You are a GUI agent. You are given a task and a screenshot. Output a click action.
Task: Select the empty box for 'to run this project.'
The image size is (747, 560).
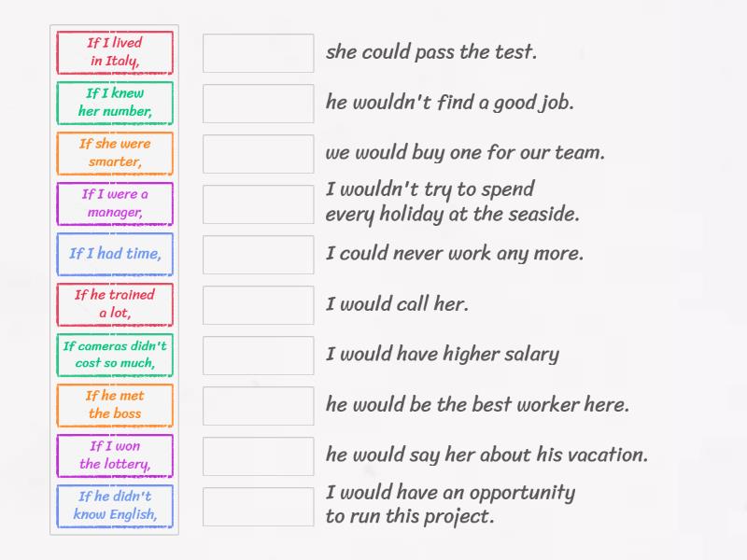click(x=259, y=507)
